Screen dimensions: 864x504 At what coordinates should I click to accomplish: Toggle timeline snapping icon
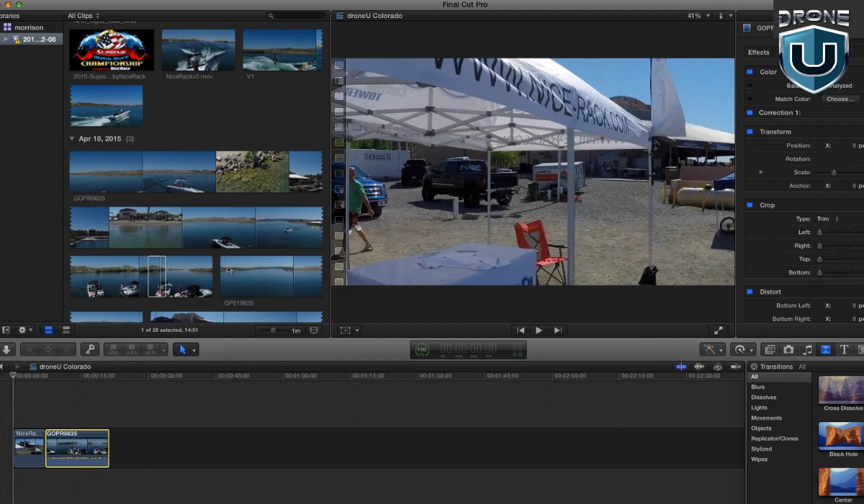click(735, 366)
